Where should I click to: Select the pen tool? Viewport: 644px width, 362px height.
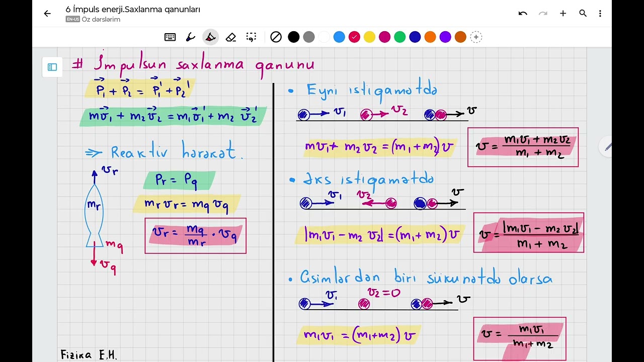[190, 37]
